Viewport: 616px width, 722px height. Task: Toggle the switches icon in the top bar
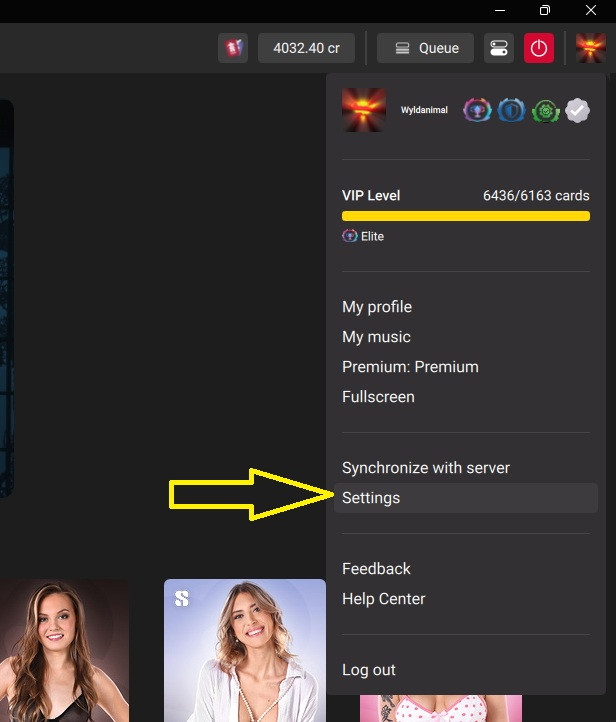[498, 48]
